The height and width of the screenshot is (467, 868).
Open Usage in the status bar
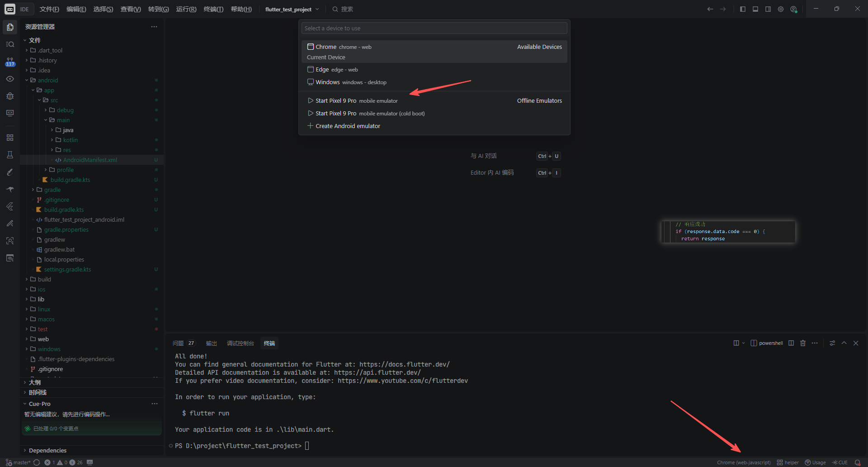point(815,462)
